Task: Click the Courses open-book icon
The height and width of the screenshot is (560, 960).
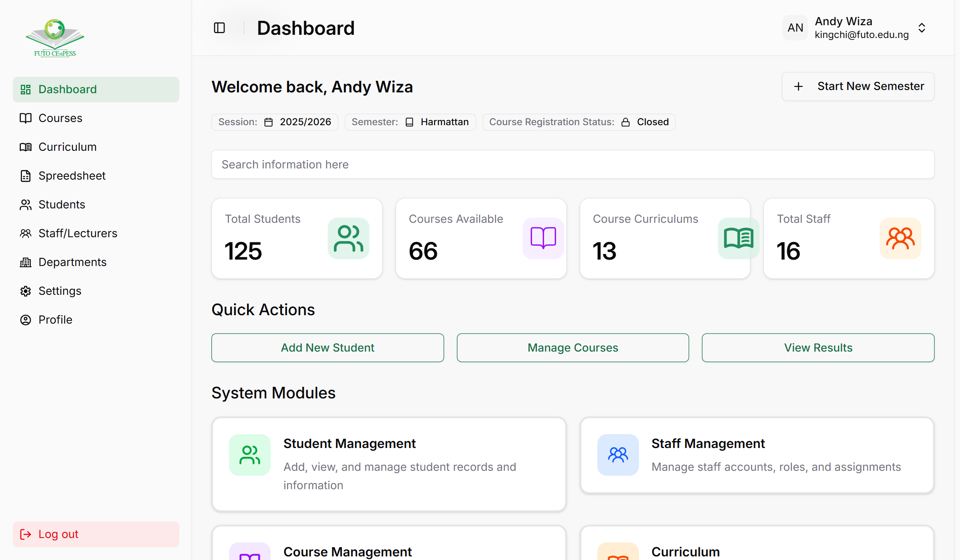Action: [26, 118]
